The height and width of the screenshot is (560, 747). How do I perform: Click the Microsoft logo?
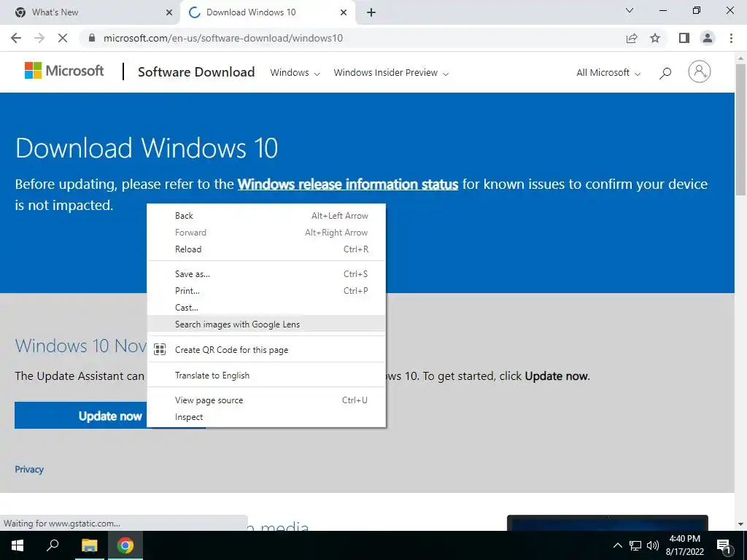tap(64, 71)
